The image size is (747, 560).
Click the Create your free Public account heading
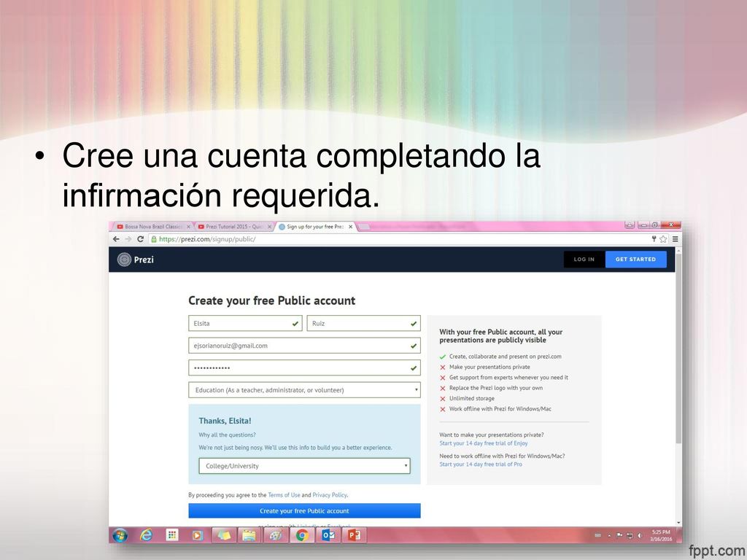[272, 300]
